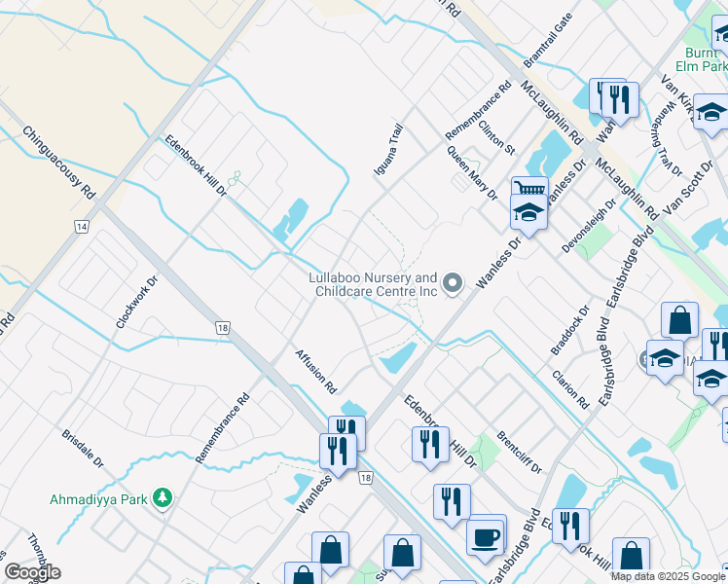Click the route 14 highway shield
This screenshot has width=728, height=584.
click(81, 226)
